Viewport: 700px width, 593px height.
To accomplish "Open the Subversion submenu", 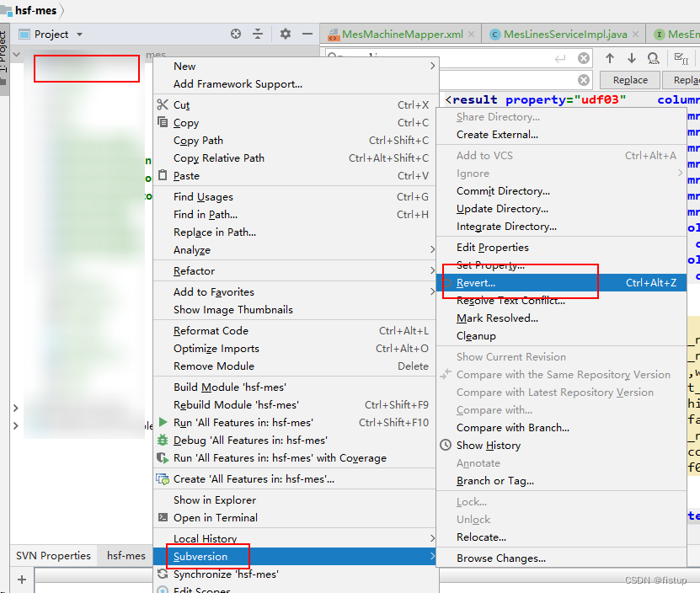I will pos(294,556).
